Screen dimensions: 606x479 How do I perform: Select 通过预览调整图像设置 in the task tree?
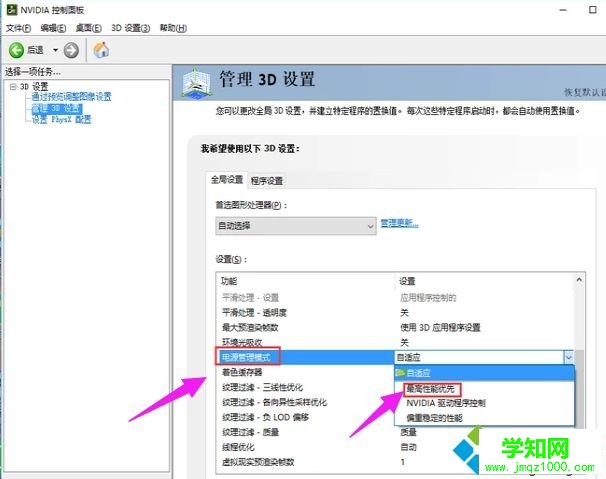point(71,96)
